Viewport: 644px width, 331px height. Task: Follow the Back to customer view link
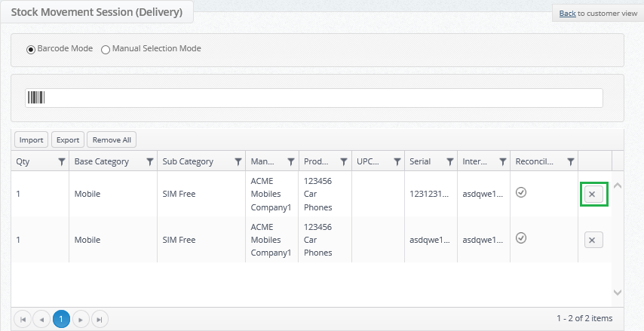coord(568,14)
